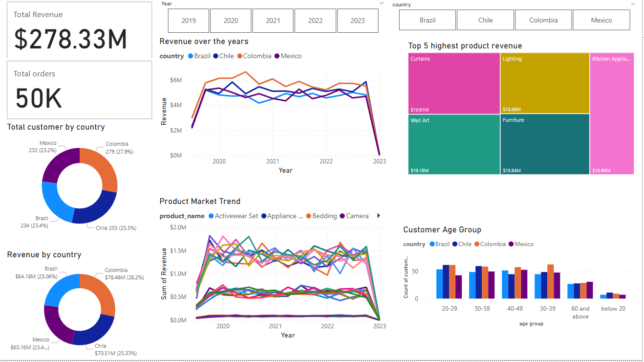
Task: Select 2019 in the Year slicer
Action: click(188, 21)
